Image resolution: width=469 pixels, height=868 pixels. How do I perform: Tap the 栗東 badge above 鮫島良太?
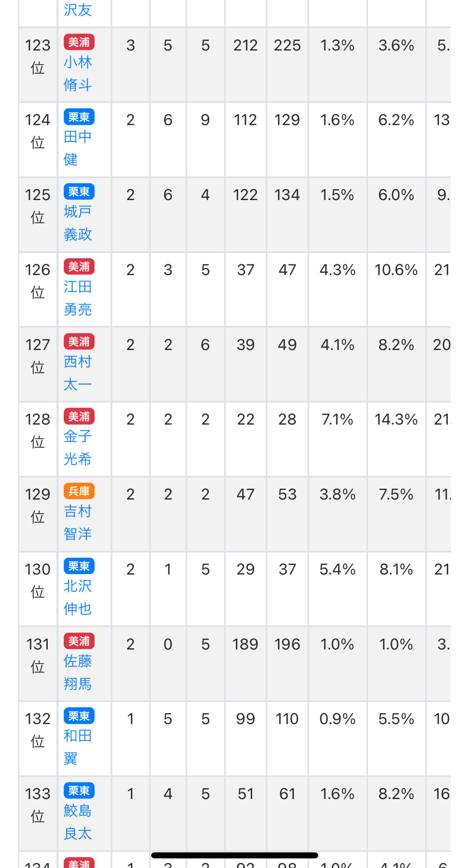coord(79,790)
